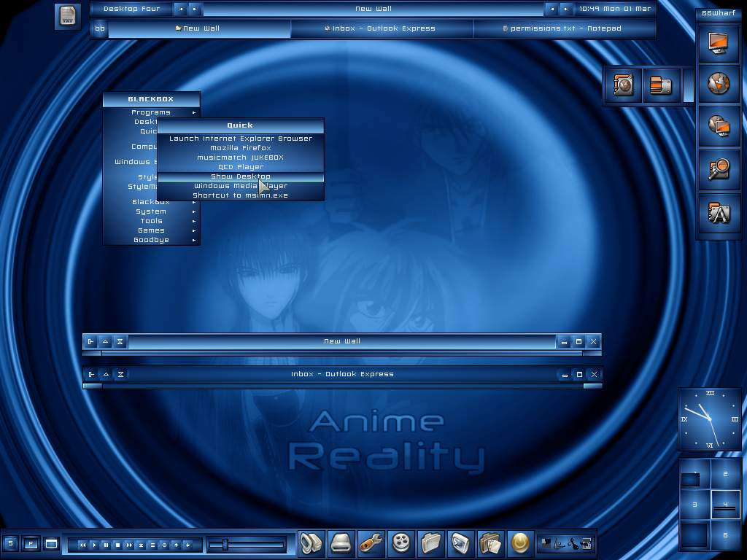
Task: Start playback with the play button
Action: [x=94, y=545]
